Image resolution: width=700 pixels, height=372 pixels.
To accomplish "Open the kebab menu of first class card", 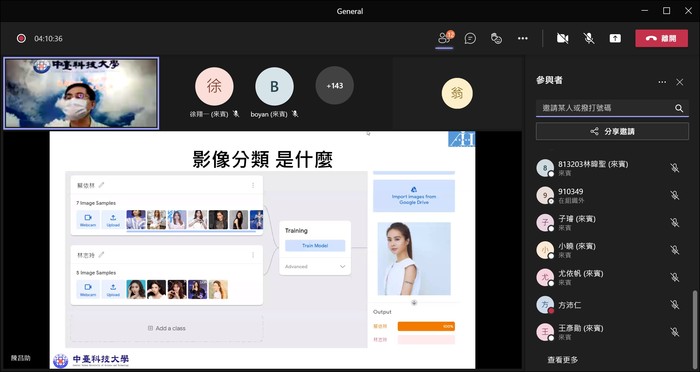I will 253,185.
